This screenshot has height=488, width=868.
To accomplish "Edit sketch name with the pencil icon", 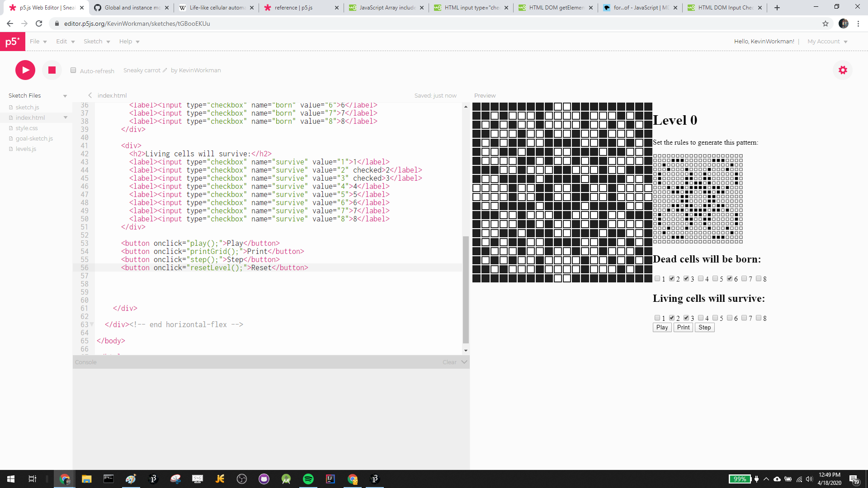I will 165,70.
